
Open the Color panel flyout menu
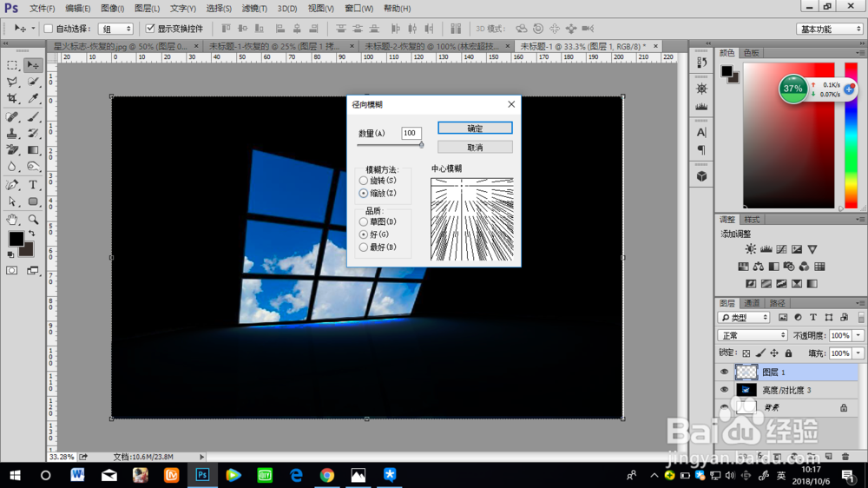tap(859, 53)
